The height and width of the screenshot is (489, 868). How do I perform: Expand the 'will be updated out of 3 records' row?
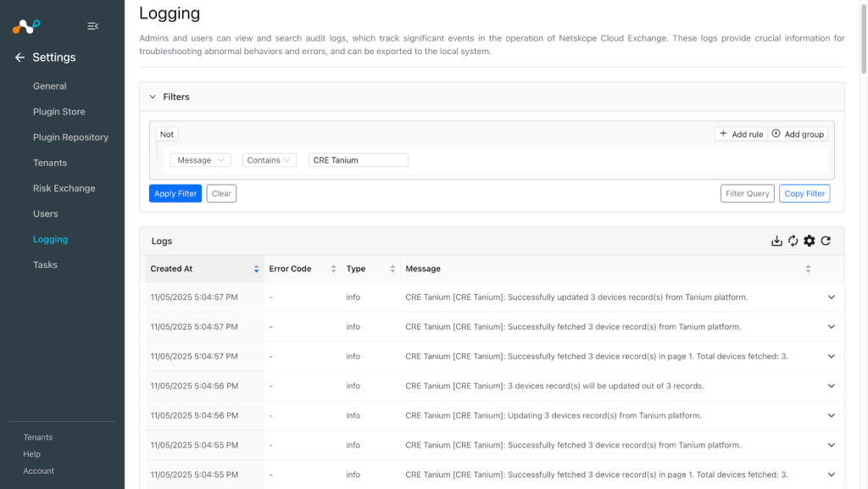[832, 386]
